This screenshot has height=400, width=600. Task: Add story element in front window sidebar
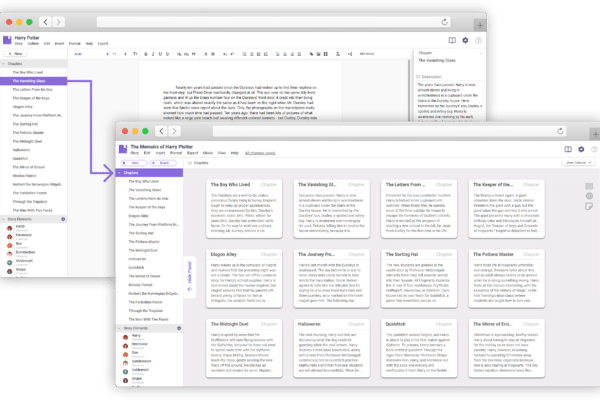click(x=179, y=328)
